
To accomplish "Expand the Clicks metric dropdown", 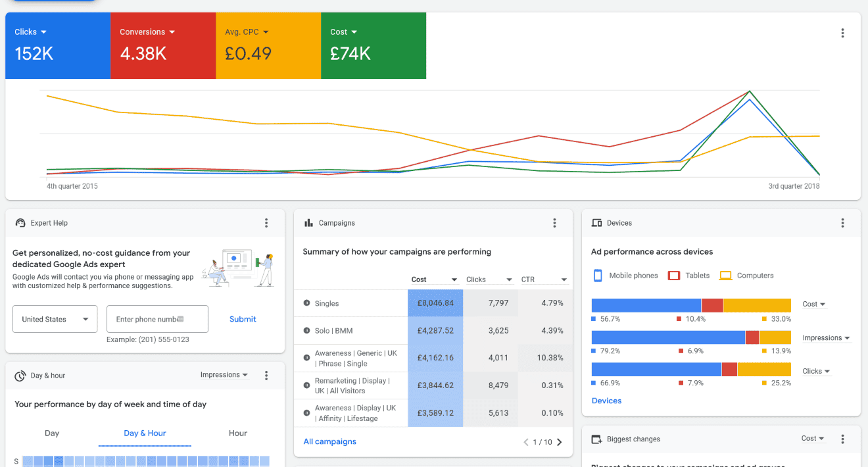I will pos(31,32).
